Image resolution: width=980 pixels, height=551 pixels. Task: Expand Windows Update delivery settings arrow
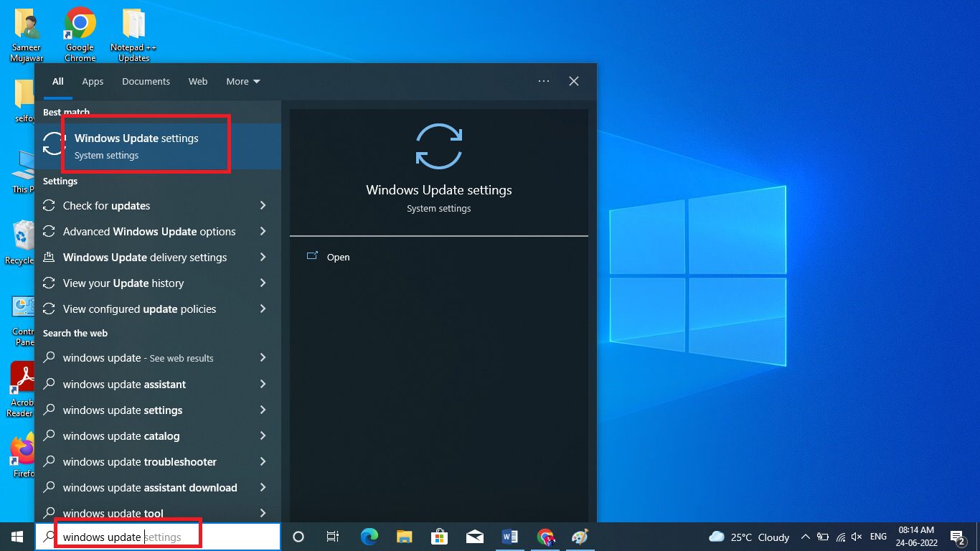(263, 258)
